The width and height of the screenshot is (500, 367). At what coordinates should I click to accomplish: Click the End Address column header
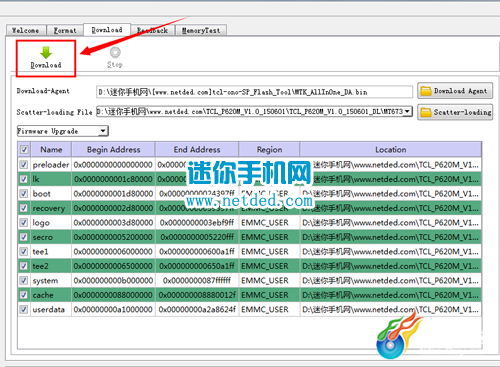197,149
